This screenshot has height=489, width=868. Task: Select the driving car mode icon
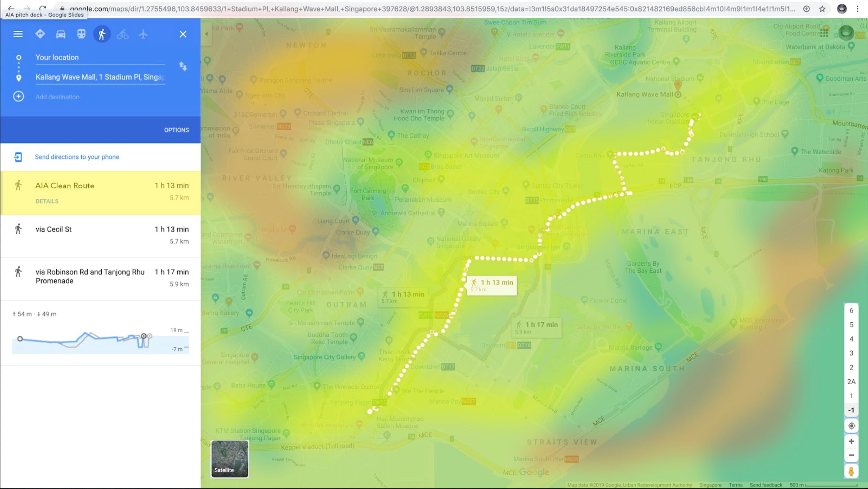tap(61, 34)
